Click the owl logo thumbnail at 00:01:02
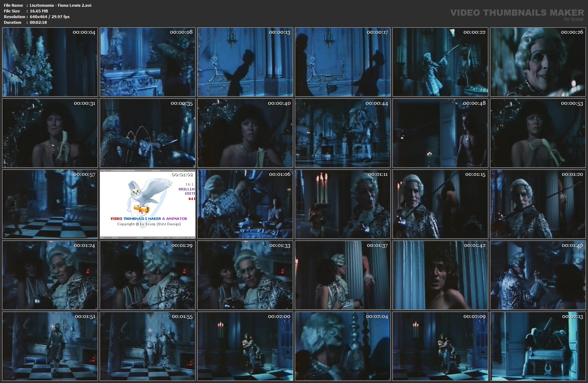This screenshot has height=383, width=588. point(148,204)
